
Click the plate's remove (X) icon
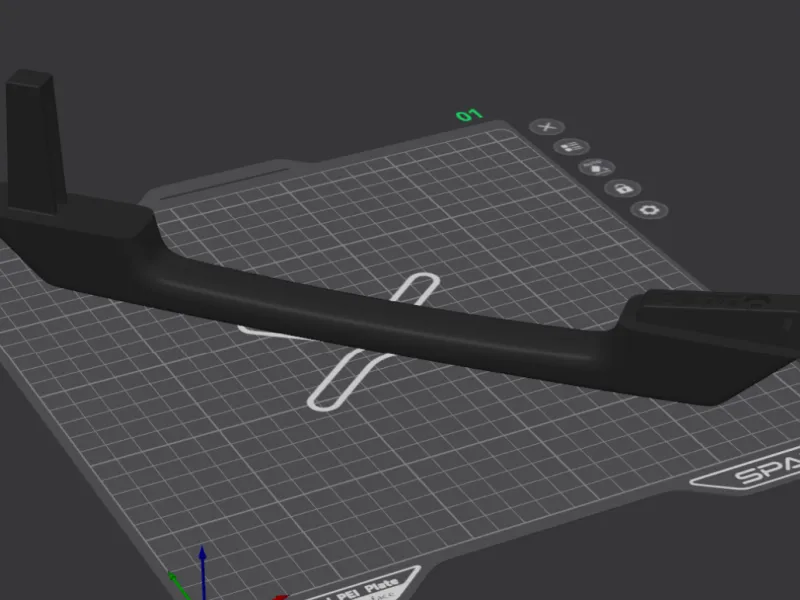[x=546, y=127]
